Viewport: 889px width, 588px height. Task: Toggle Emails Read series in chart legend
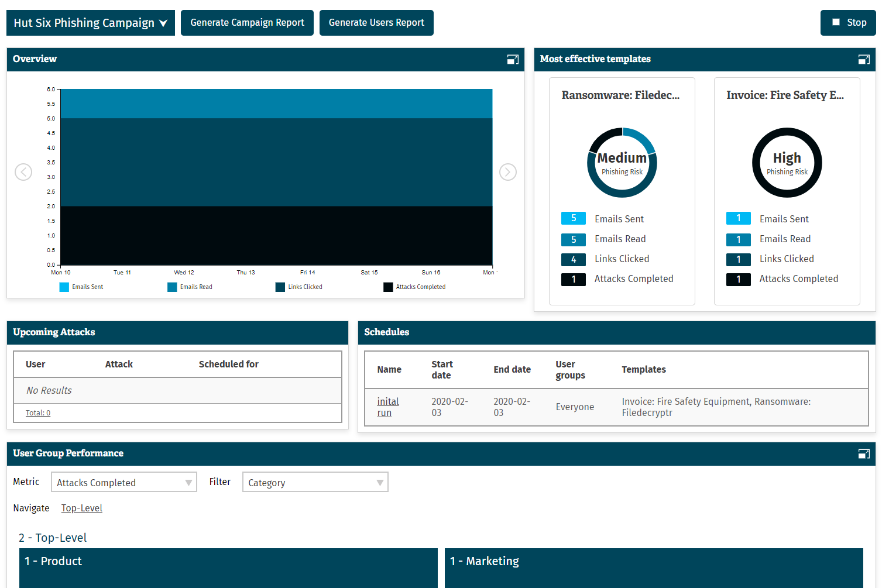pyautogui.click(x=190, y=287)
